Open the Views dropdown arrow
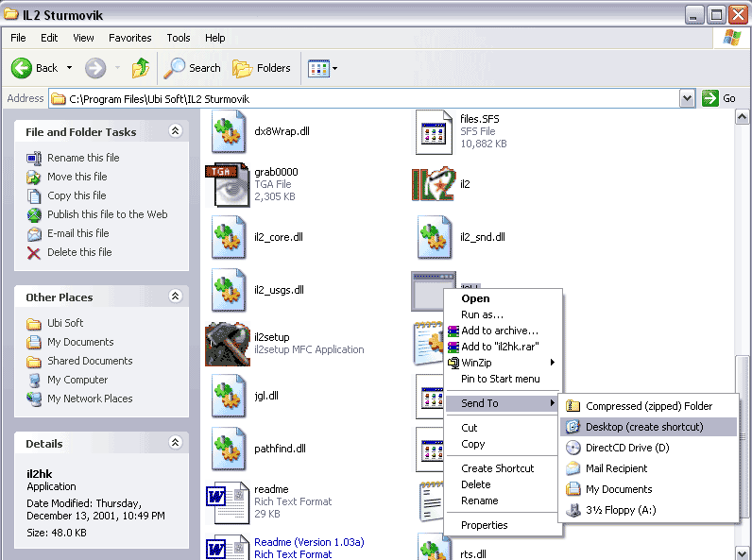The width and height of the screenshot is (752, 560). click(334, 69)
